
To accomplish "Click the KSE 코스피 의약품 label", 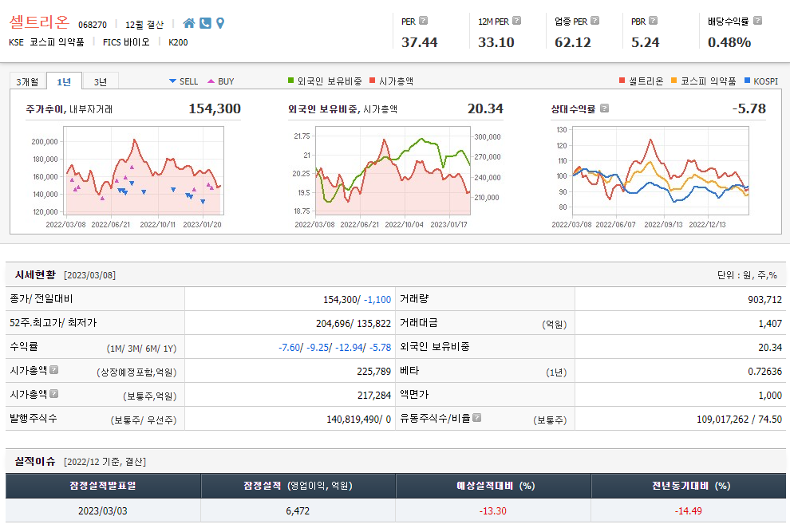I will pos(46,42).
